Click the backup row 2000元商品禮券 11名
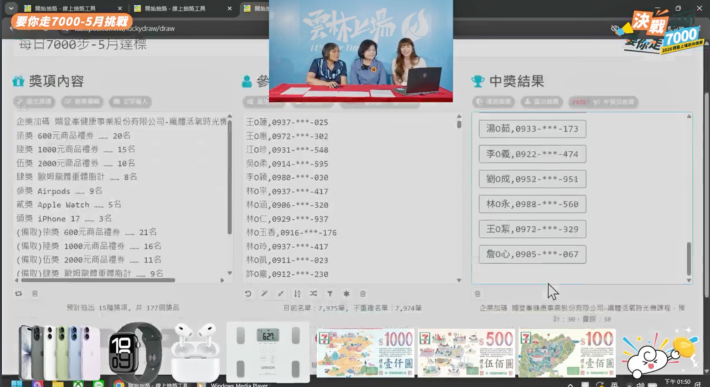710x387 pixels. click(89, 260)
